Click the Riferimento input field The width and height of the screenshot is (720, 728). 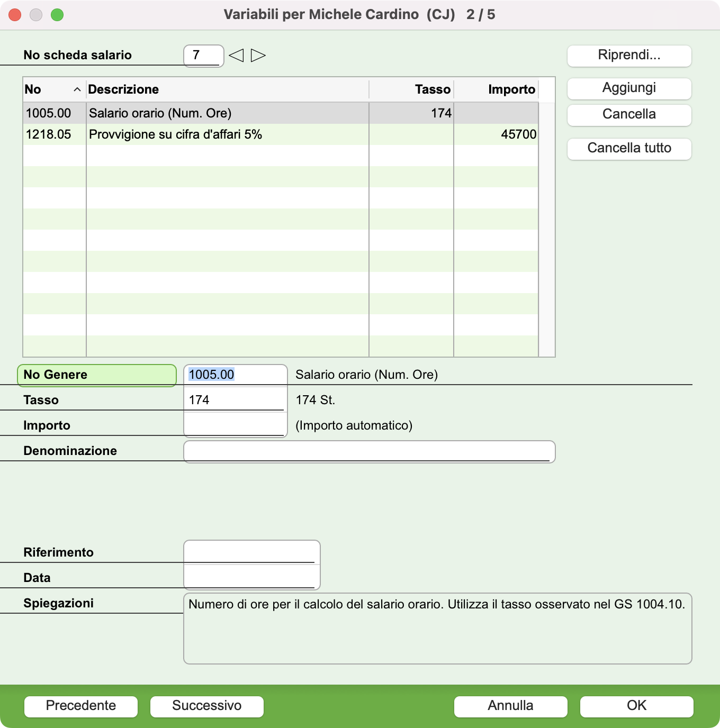(x=251, y=552)
